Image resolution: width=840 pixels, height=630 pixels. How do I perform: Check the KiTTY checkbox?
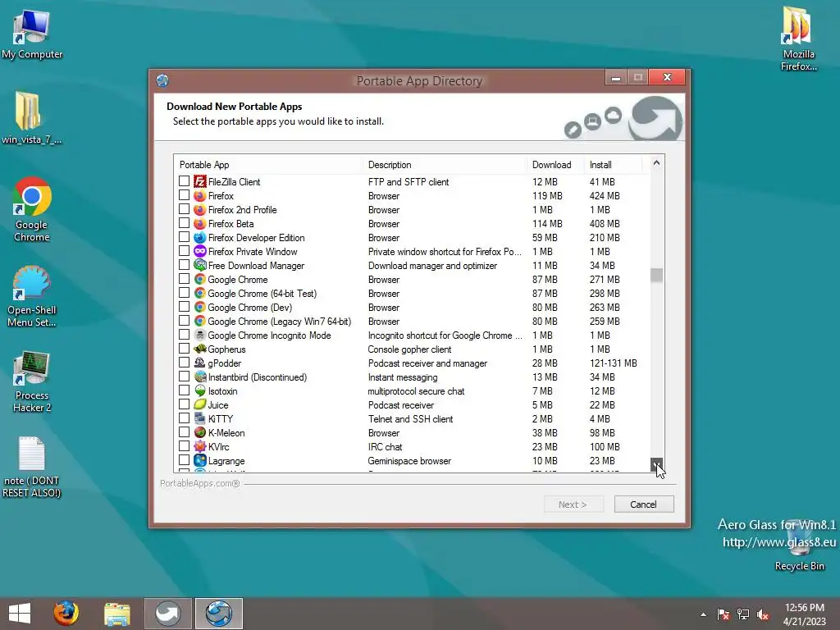pos(185,418)
